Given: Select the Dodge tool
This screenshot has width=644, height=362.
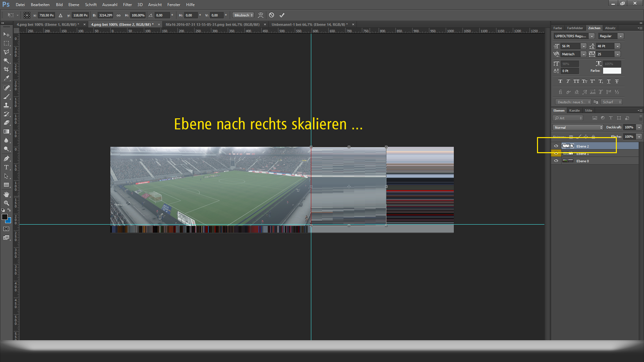Looking at the screenshot, I should (6, 149).
